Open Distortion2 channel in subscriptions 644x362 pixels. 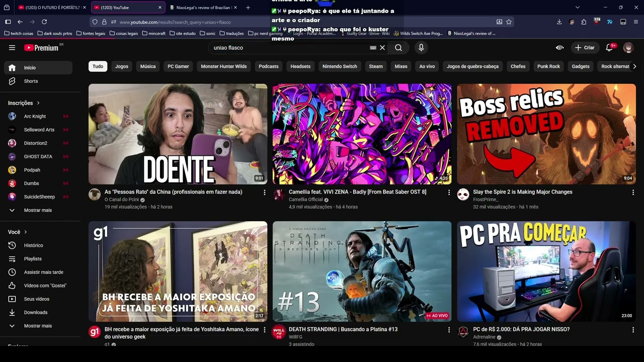pos(38,143)
